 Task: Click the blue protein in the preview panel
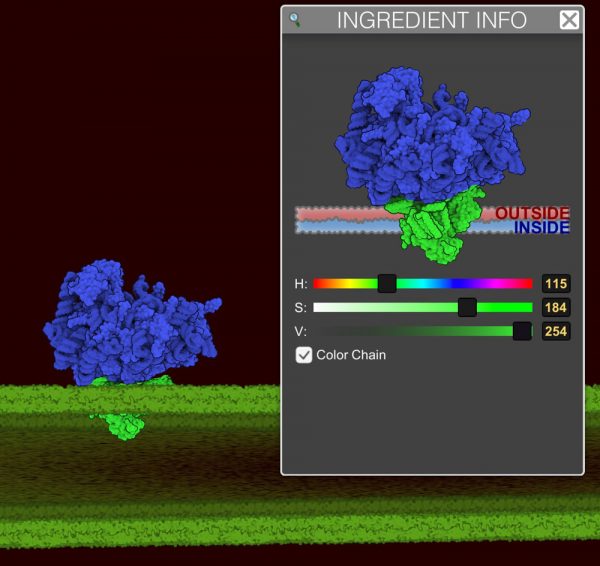pos(420,130)
